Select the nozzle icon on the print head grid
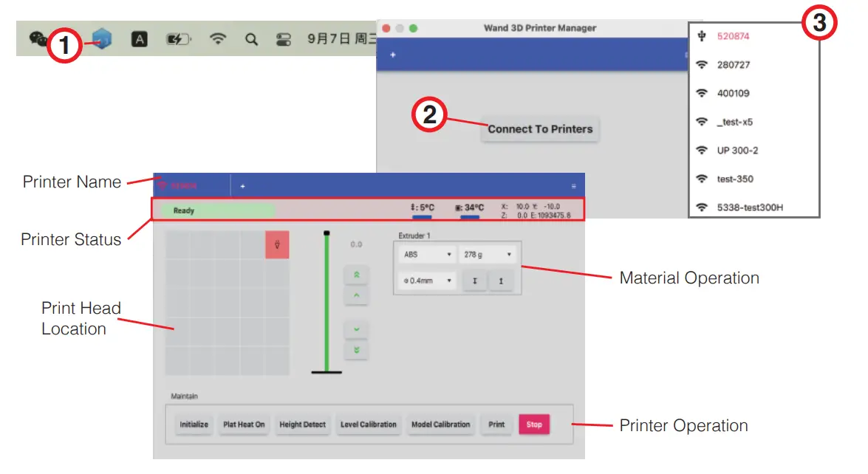Image resolution: width=868 pixels, height=474 pixels. [278, 244]
